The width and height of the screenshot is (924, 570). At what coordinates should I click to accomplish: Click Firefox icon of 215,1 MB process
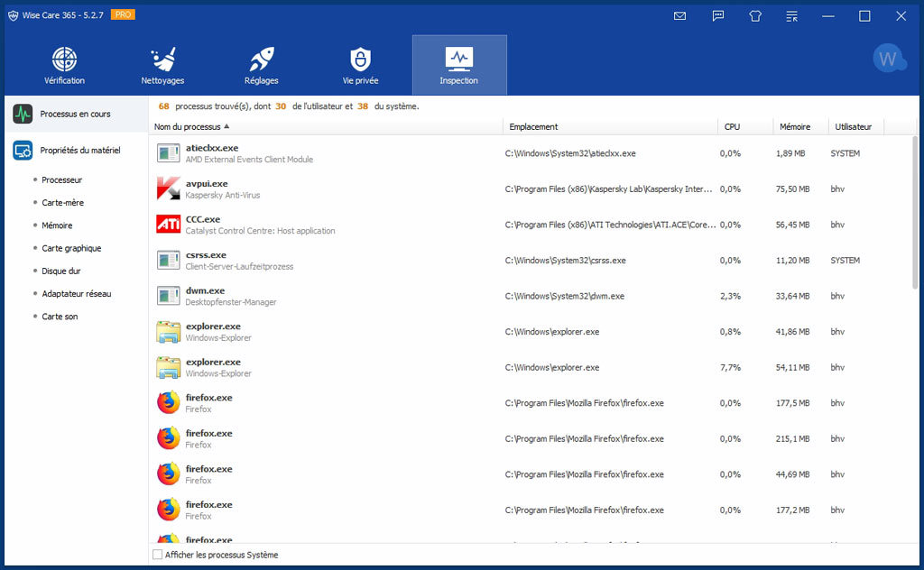tap(168, 438)
